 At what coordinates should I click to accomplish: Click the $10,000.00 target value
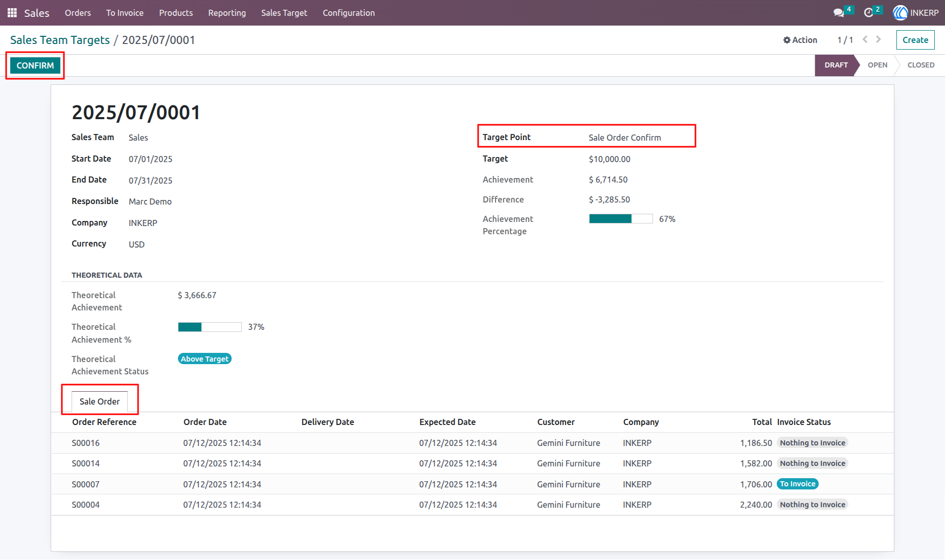coord(610,159)
